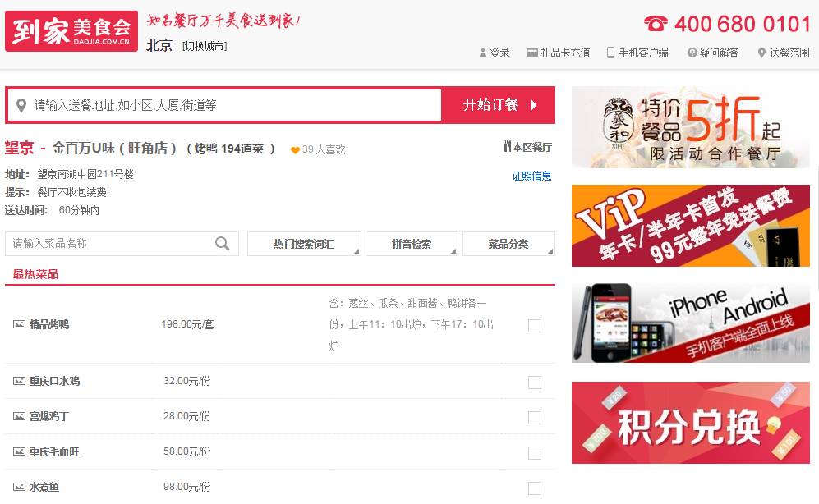
Task: Expand the 热门搜索词汇 dropdown
Action: pos(304,243)
